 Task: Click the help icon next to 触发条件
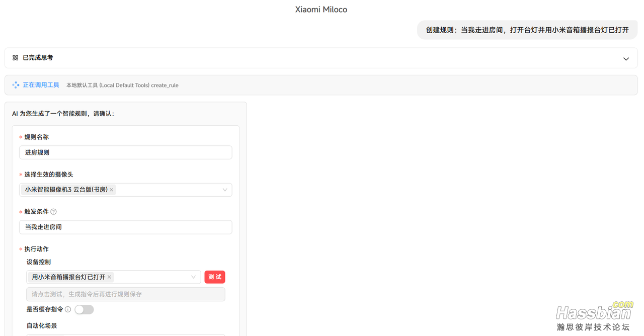(54, 212)
